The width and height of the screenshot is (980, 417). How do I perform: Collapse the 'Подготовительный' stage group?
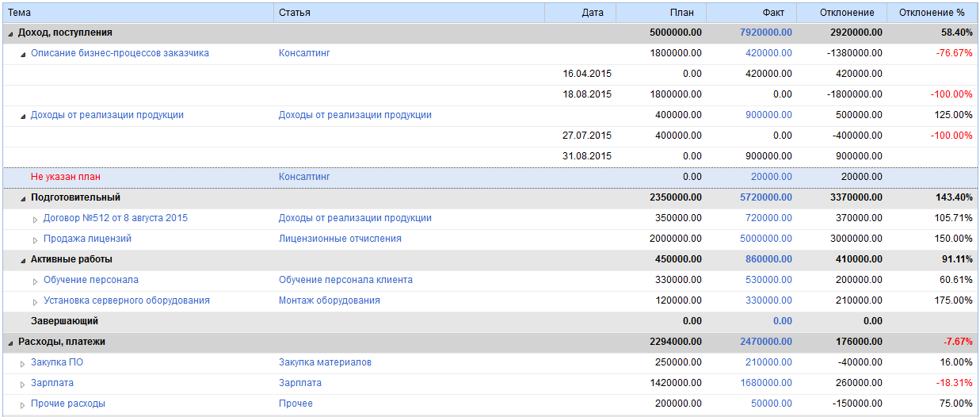coord(23,198)
